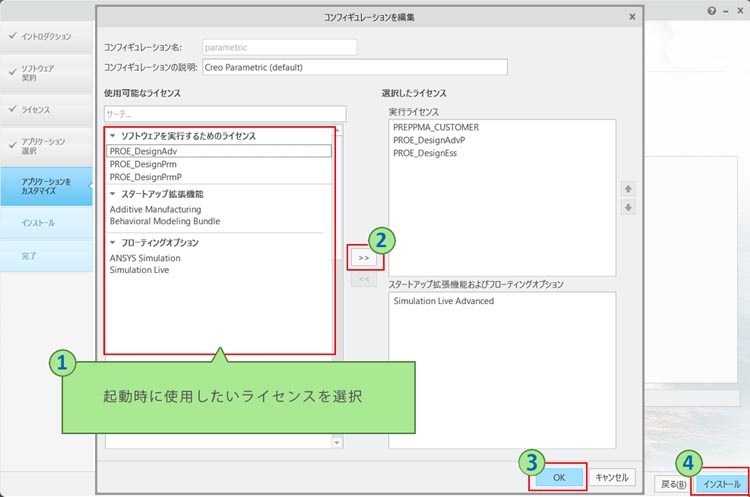Focus the コンフィギュレーション名 field

[279, 47]
